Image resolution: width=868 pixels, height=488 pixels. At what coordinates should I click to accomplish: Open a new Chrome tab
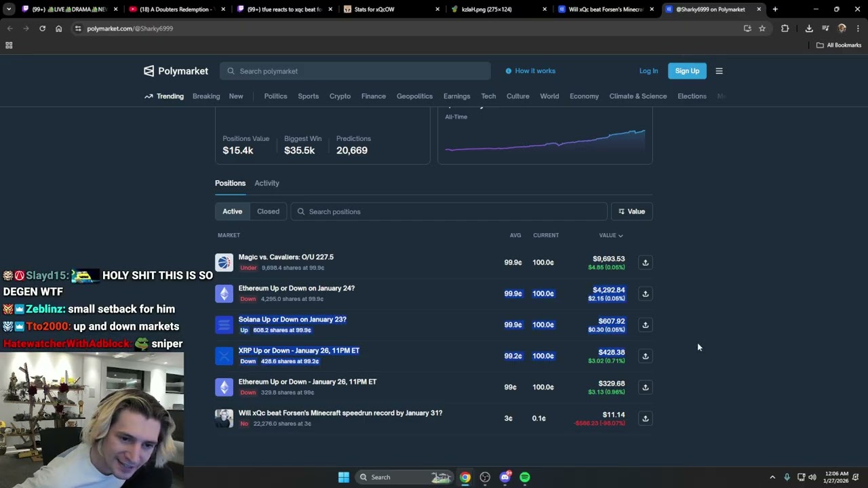click(x=775, y=9)
